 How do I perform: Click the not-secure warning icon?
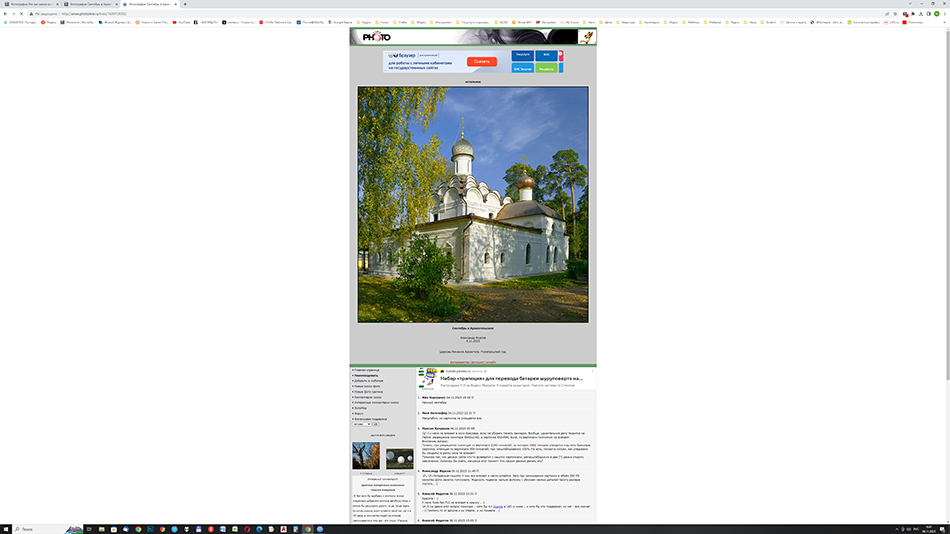(32, 13)
